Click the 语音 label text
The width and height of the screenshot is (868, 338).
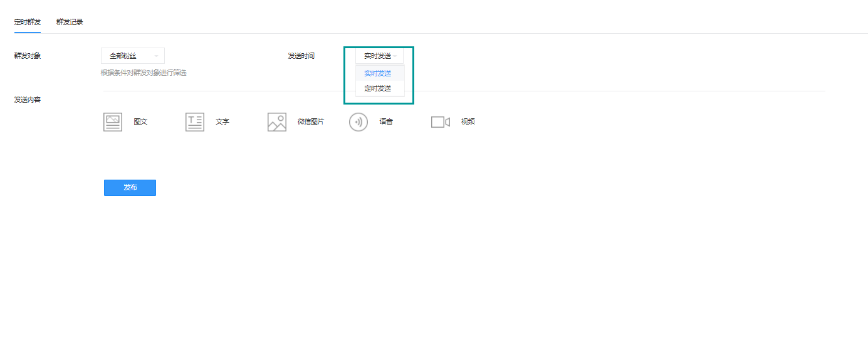(386, 121)
